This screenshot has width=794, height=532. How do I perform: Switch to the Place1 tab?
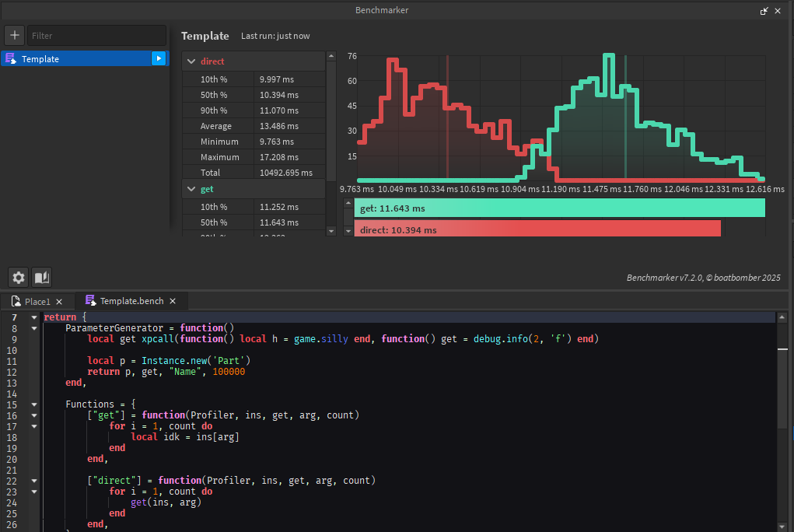tap(37, 301)
